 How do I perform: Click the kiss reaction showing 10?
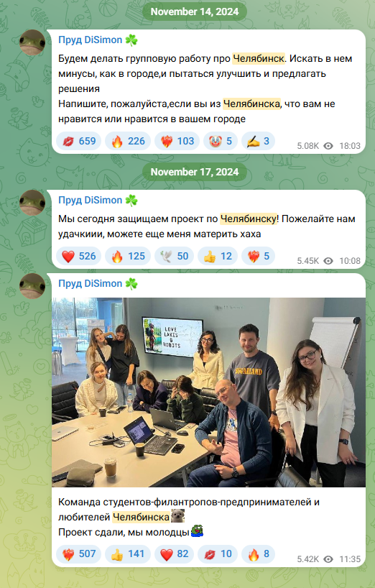point(218,554)
